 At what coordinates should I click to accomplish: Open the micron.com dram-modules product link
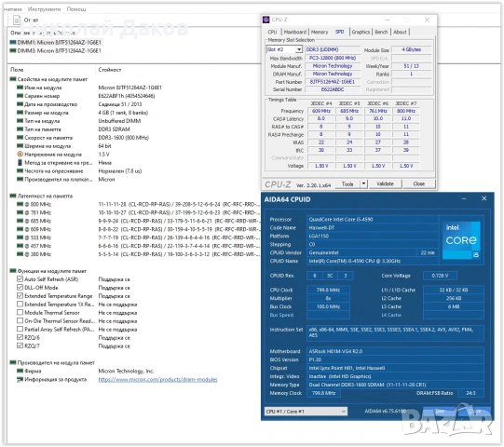[x=157, y=380]
